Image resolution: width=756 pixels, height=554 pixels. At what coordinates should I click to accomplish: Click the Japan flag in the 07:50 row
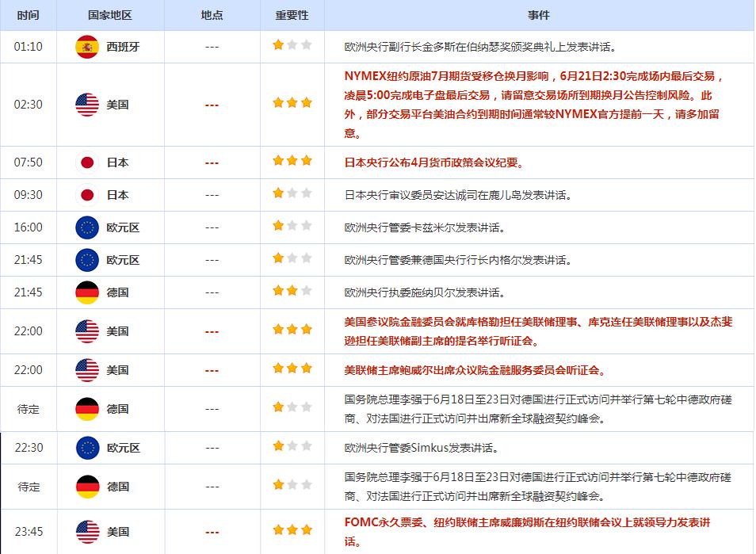(x=87, y=162)
